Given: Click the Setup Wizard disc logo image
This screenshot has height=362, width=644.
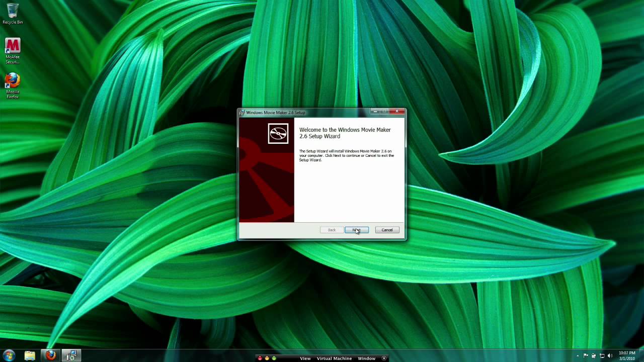Looking at the screenshot, I should [278, 133].
